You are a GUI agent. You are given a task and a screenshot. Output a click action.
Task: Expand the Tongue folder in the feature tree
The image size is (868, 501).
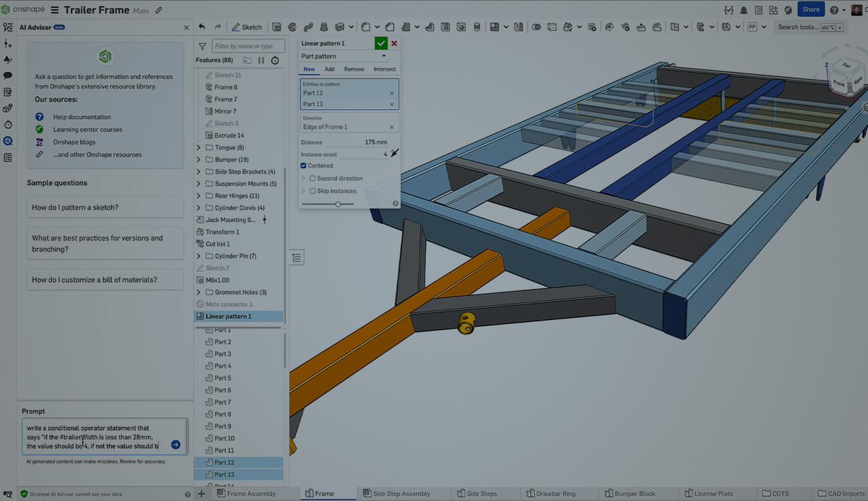tap(198, 147)
